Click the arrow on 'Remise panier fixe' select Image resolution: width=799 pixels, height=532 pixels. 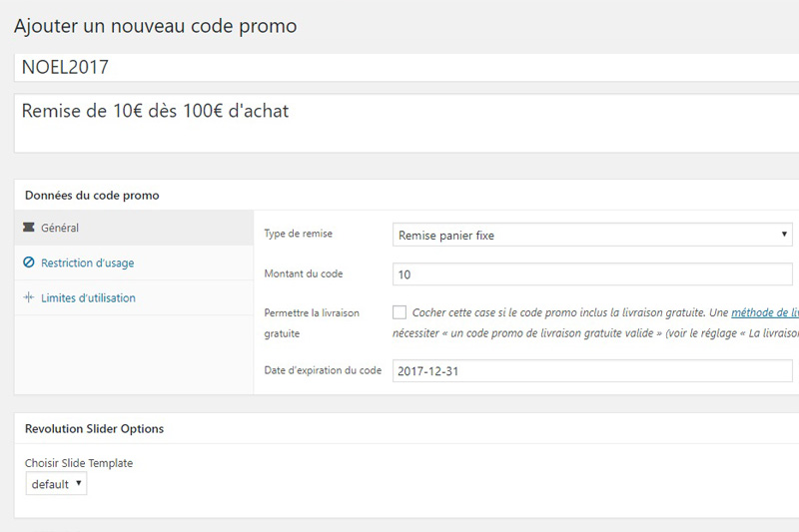coord(784,235)
